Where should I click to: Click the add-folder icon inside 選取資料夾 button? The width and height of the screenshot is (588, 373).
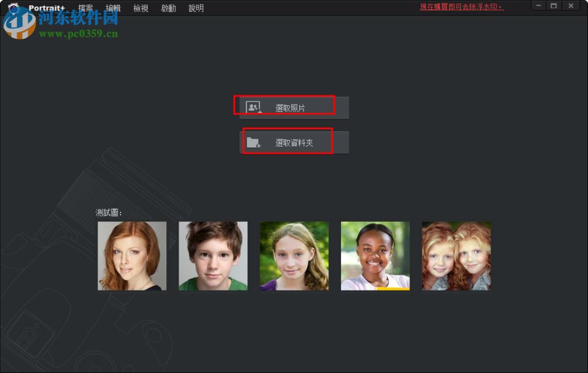coord(253,141)
